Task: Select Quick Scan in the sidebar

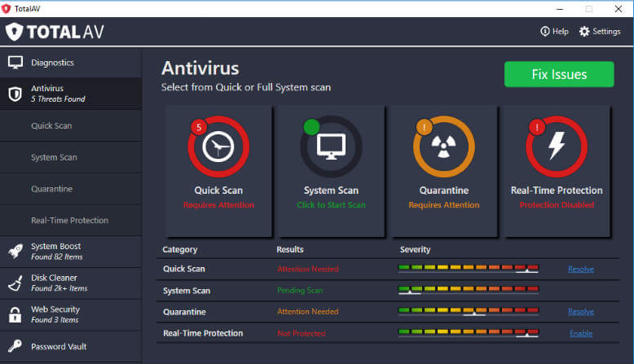Action: point(71,125)
